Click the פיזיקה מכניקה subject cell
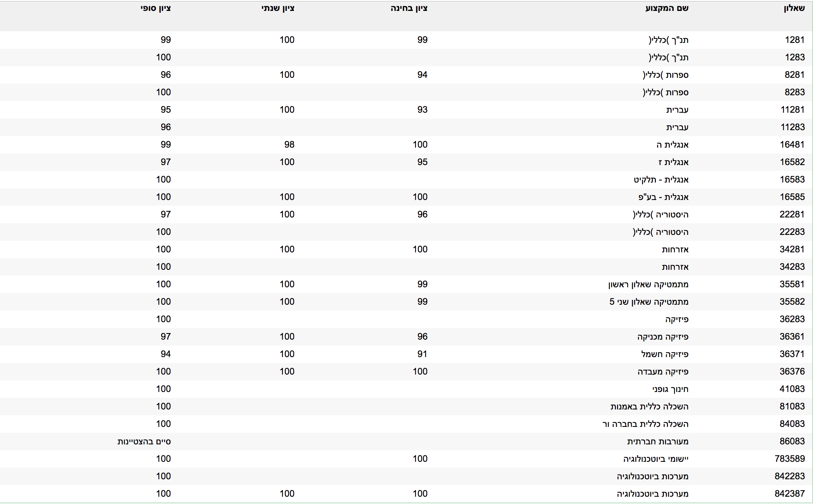 tap(663, 337)
